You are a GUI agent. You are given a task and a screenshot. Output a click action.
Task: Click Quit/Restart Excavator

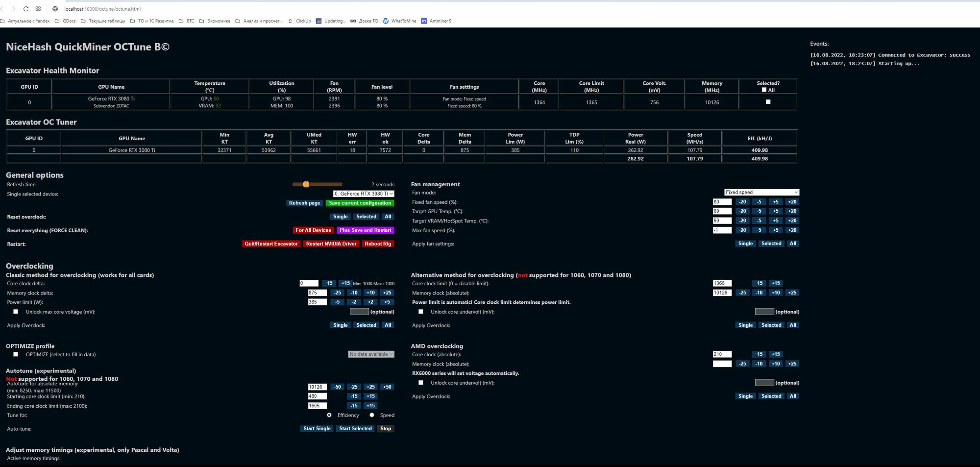271,244
